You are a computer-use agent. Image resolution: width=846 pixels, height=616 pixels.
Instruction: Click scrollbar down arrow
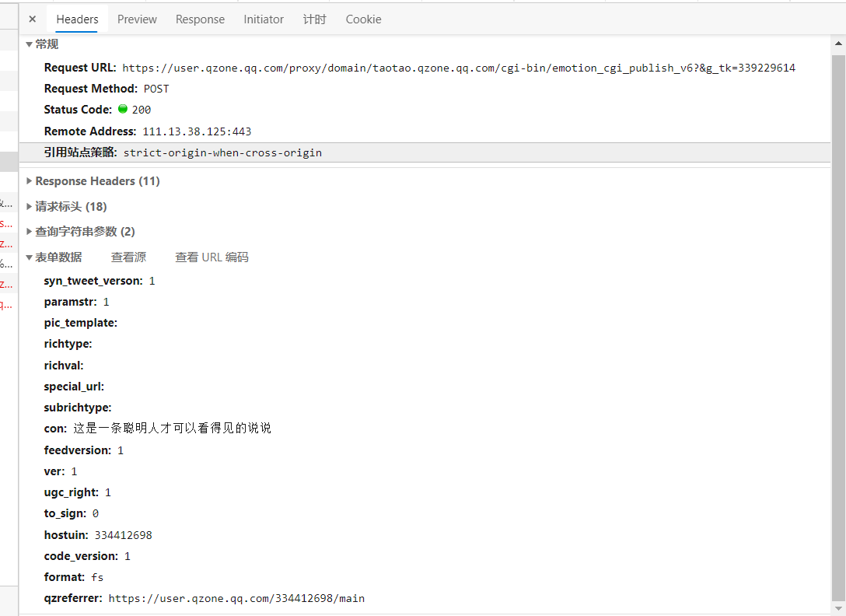point(838,609)
